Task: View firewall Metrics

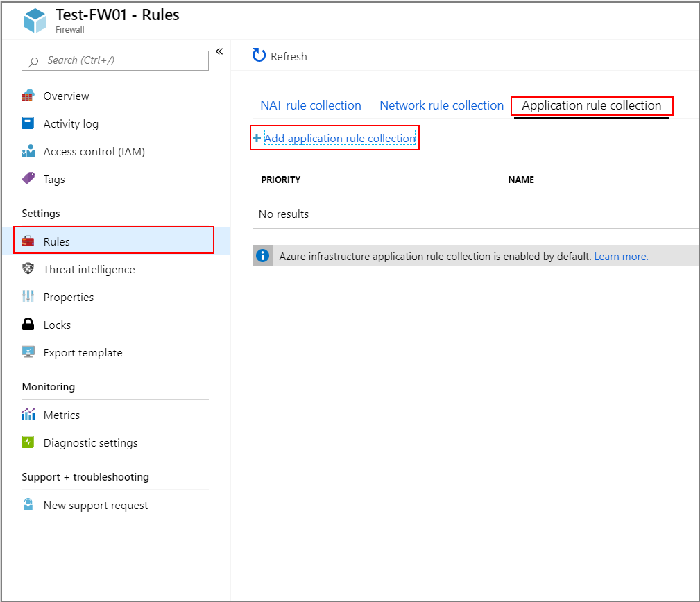Action: pyautogui.click(x=60, y=415)
